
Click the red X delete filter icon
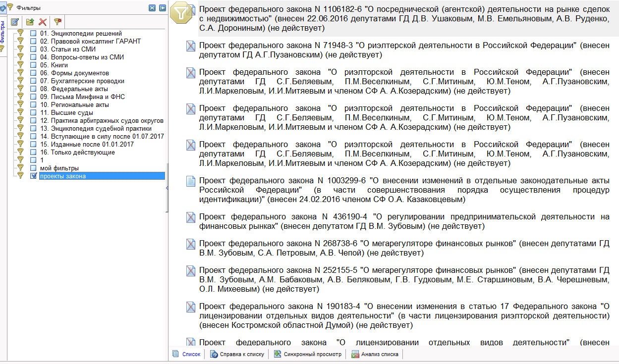tap(43, 22)
